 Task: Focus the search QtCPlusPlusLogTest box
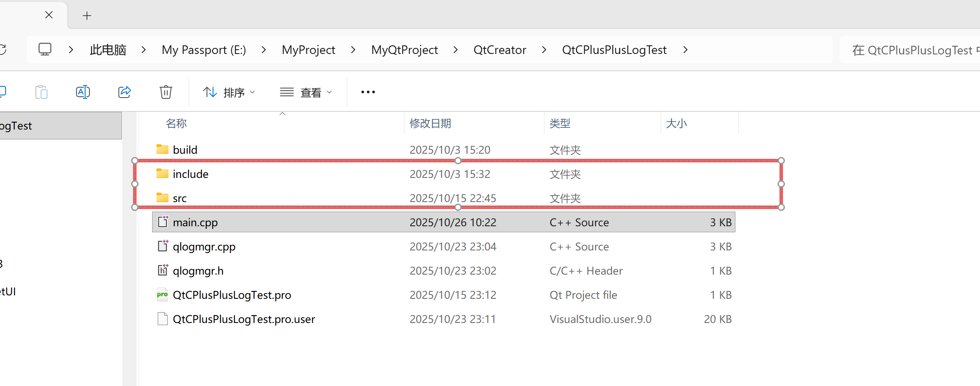pyautogui.click(x=910, y=50)
